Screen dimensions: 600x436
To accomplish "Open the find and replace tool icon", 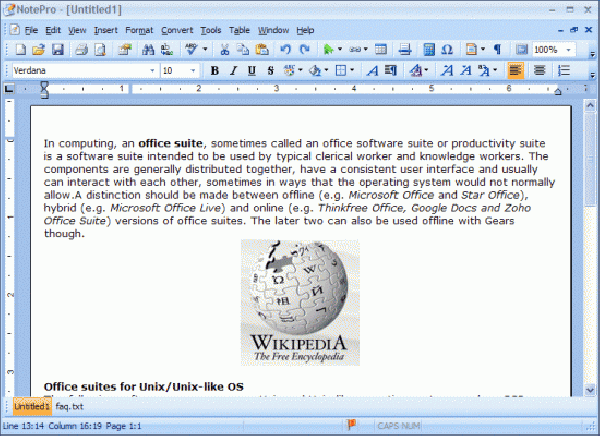I will [x=167, y=49].
